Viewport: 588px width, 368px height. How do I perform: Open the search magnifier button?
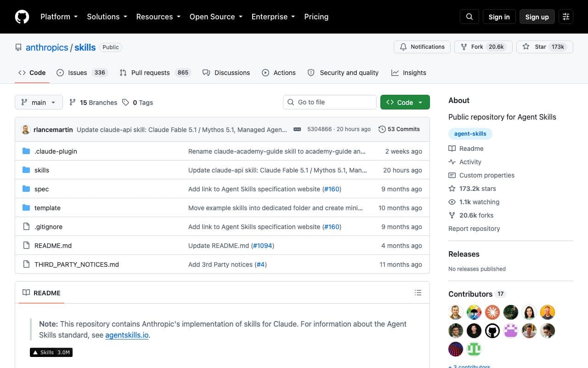(x=469, y=17)
